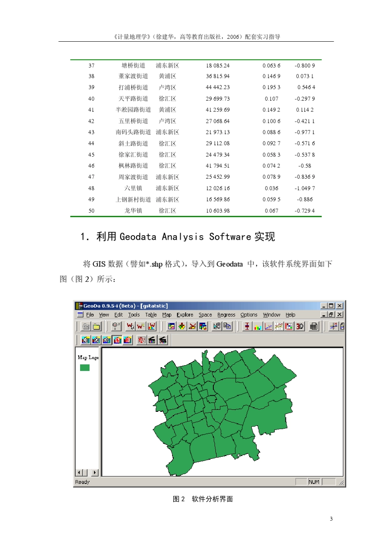Viewport: 392px width, 555px height.
Task: Click the weights histogram W icon
Action: [152, 326]
